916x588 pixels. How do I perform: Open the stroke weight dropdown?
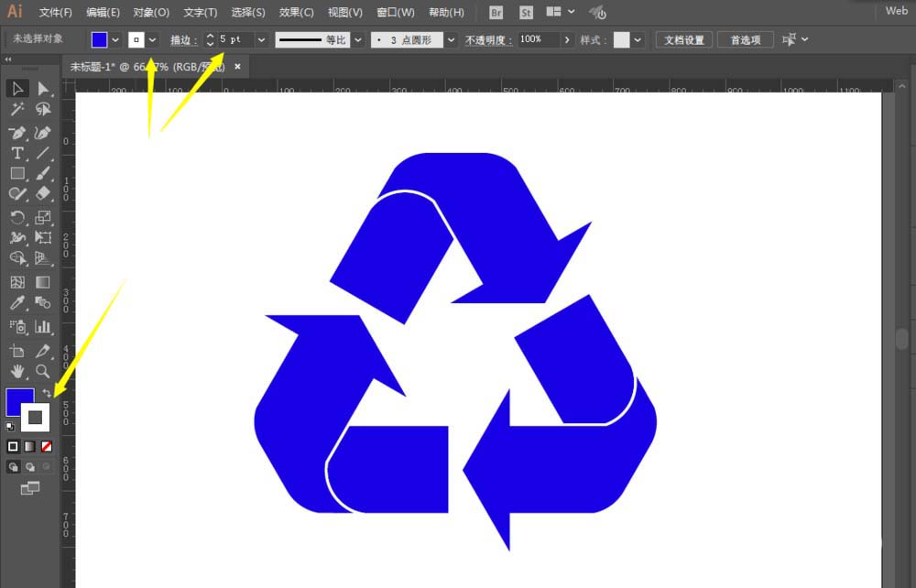pyautogui.click(x=261, y=39)
